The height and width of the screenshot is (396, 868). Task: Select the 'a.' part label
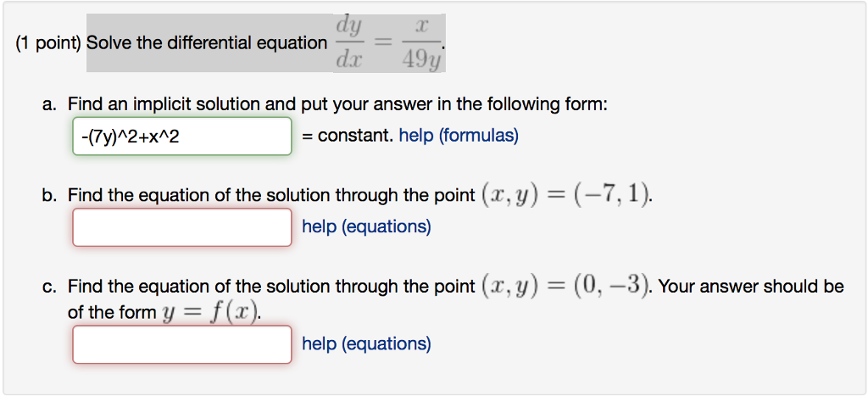(x=50, y=105)
